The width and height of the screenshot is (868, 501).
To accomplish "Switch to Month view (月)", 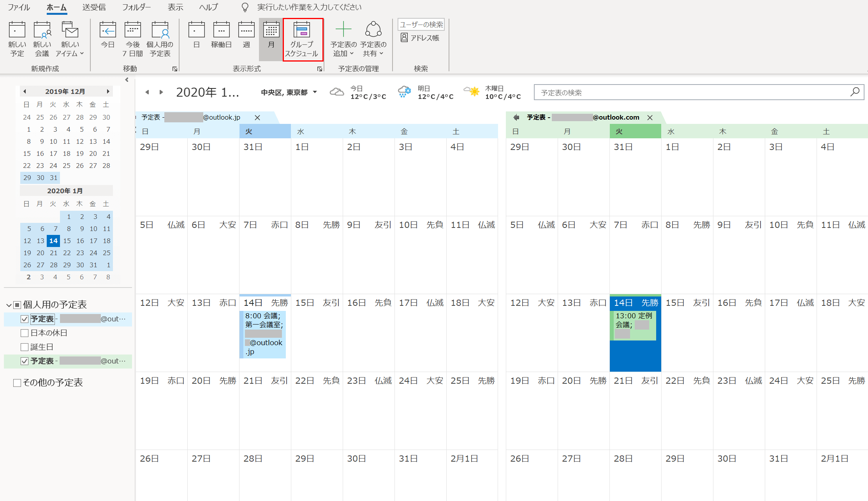I will 271,39.
